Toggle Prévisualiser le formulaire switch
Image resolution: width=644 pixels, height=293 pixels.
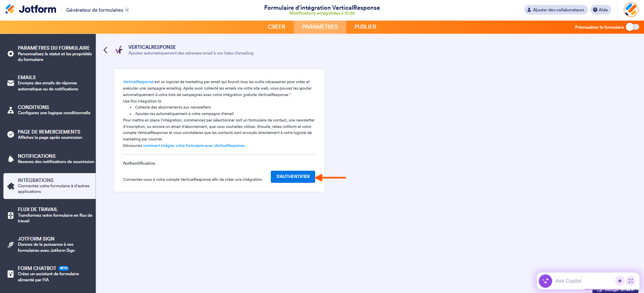tap(632, 27)
